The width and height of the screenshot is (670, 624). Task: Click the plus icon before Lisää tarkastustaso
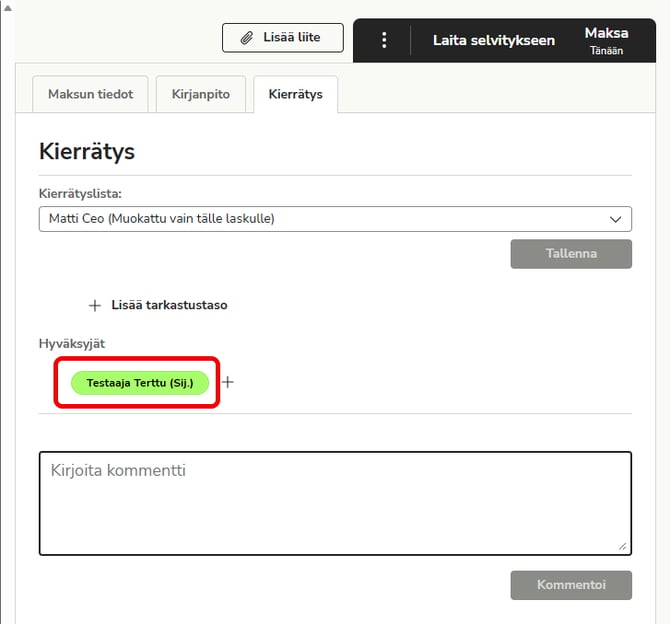coord(94,306)
